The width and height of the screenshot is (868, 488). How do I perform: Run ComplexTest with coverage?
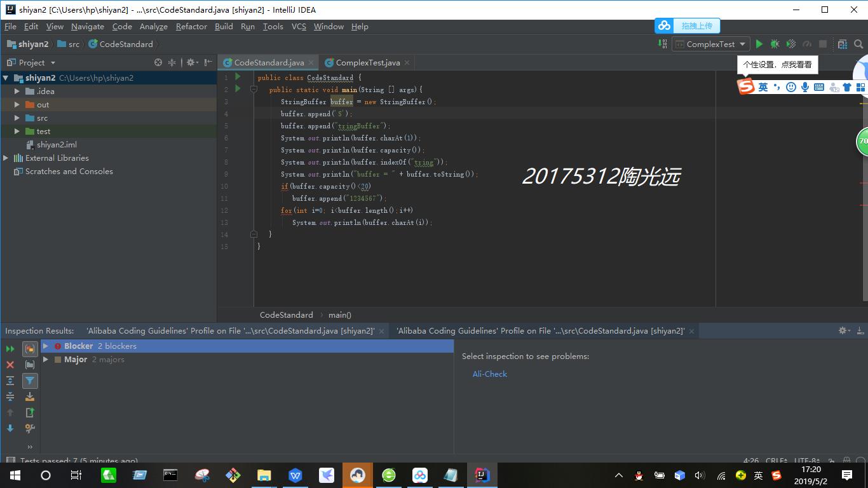pos(791,44)
